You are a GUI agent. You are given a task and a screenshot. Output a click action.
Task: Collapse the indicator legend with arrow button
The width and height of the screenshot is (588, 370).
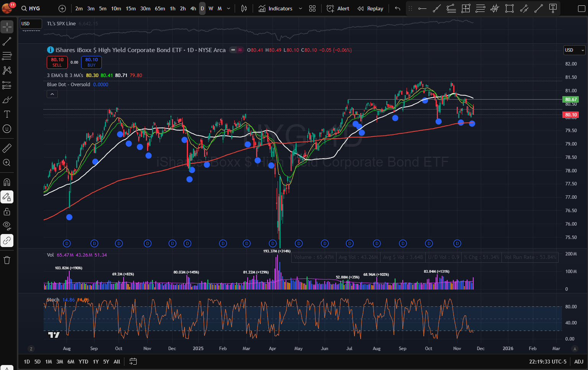pyautogui.click(x=52, y=94)
